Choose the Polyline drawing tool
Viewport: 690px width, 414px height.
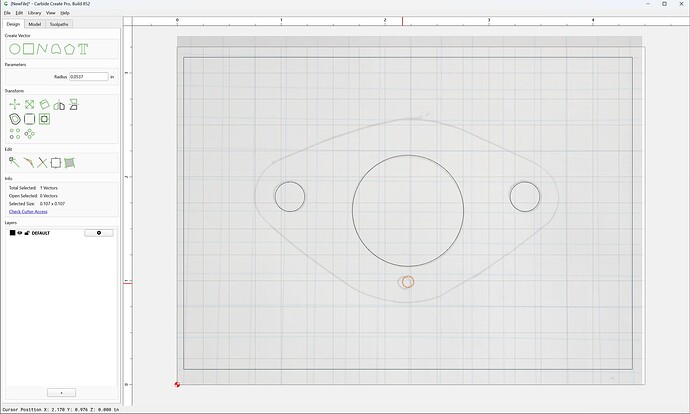(42, 49)
